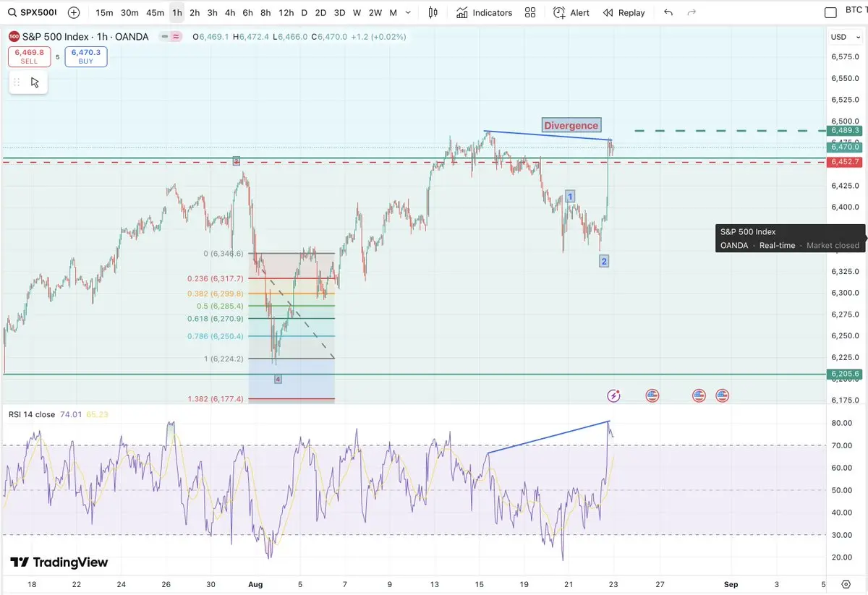Select the 3D timeframe
868x595 pixels.
click(x=339, y=12)
